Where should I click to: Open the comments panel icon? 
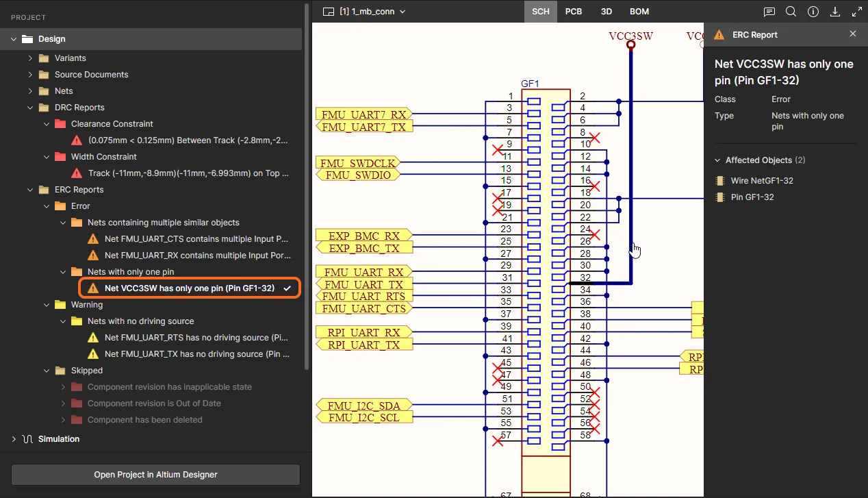tap(769, 12)
